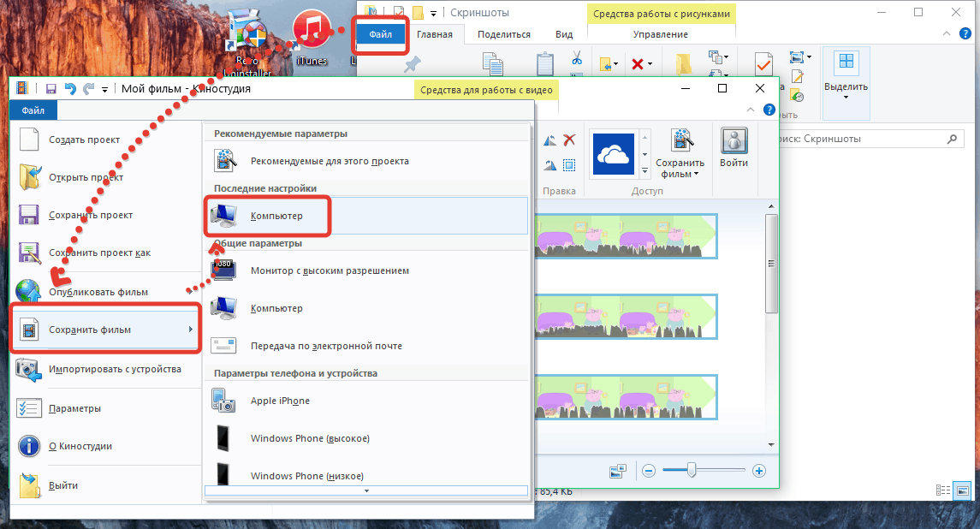Select Монитор с высоким разрешением preset
Screen dimensions: 980x529
tap(366, 270)
